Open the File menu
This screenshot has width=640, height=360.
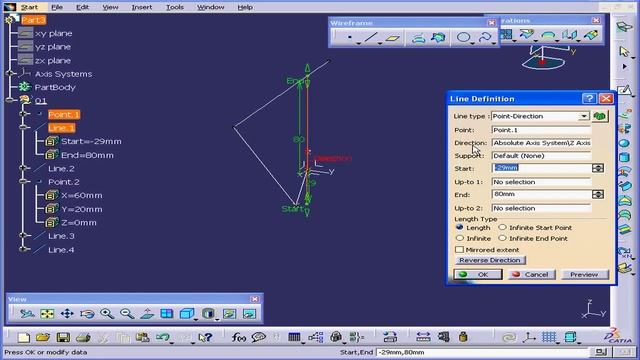pyautogui.click(x=57, y=7)
